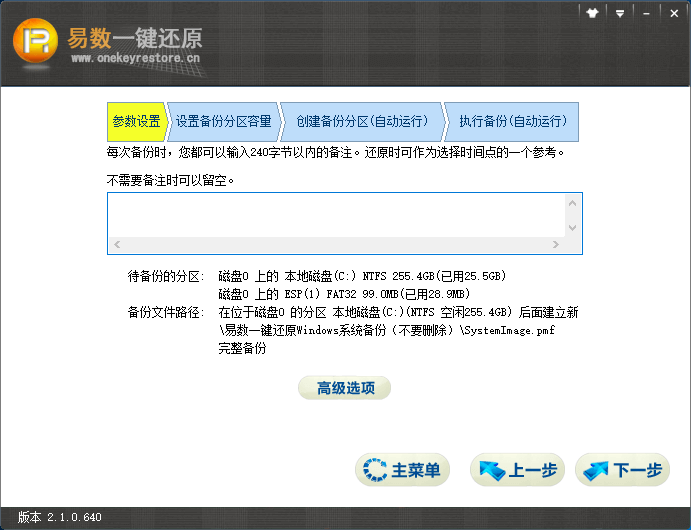
Task: Open 高级选项 advanced options
Action: tap(345, 388)
